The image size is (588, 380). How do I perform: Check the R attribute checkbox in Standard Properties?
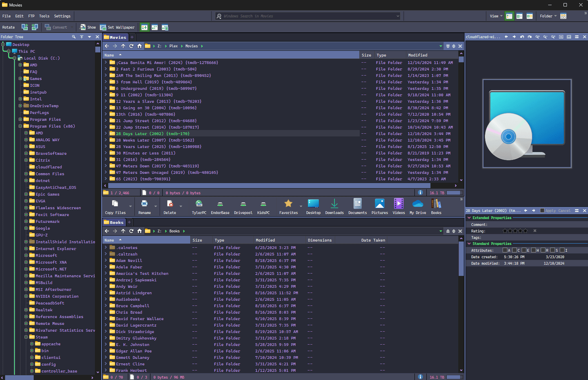(x=543, y=250)
